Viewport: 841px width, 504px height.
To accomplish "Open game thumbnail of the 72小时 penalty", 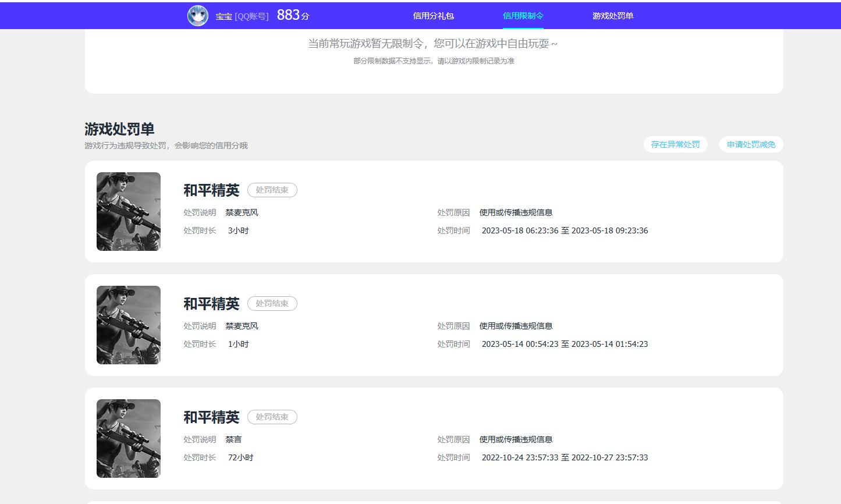I will coord(129,438).
